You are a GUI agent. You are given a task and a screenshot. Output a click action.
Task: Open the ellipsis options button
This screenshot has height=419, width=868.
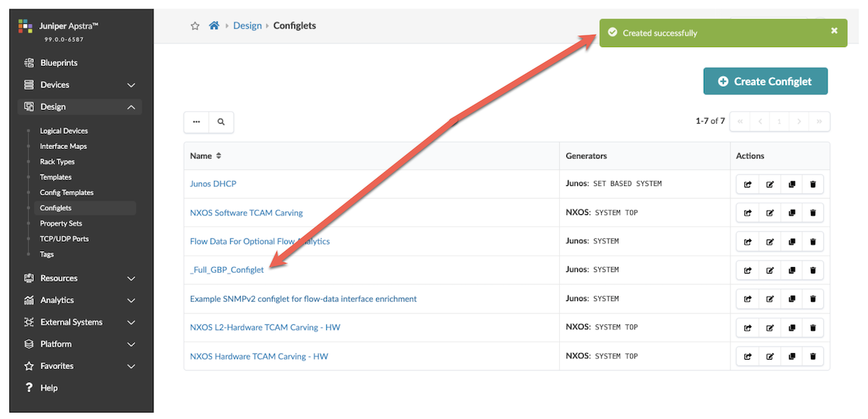197,122
